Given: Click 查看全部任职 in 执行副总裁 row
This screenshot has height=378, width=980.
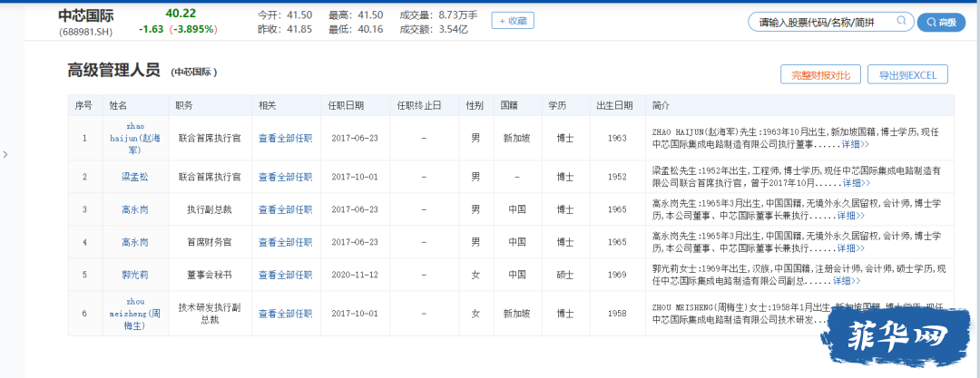Looking at the screenshot, I should click(286, 209).
